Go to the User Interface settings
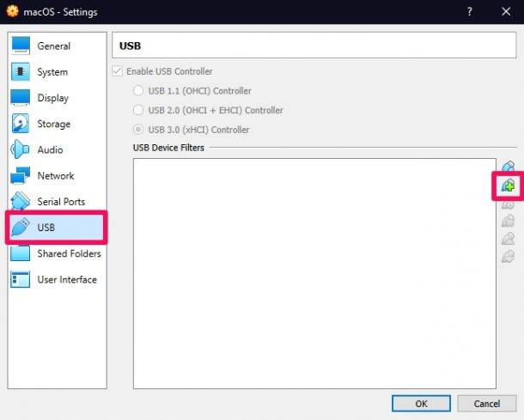524x420 pixels. pos(57,280)
